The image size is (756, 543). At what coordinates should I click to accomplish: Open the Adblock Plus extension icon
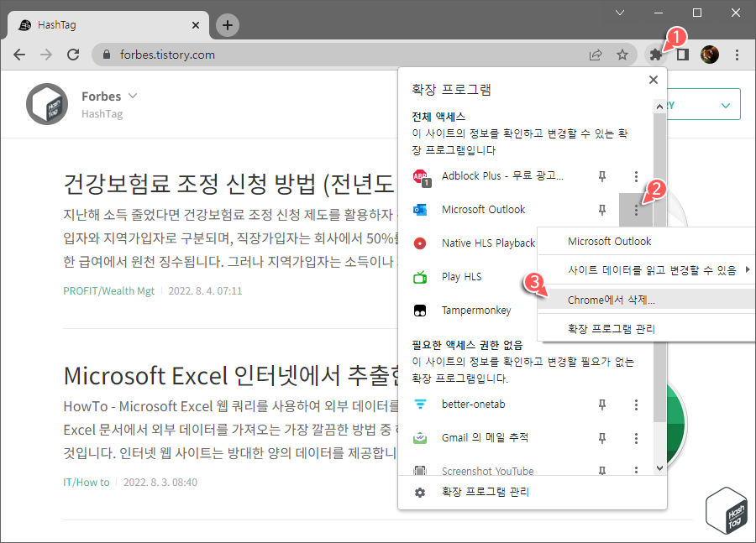421,176
